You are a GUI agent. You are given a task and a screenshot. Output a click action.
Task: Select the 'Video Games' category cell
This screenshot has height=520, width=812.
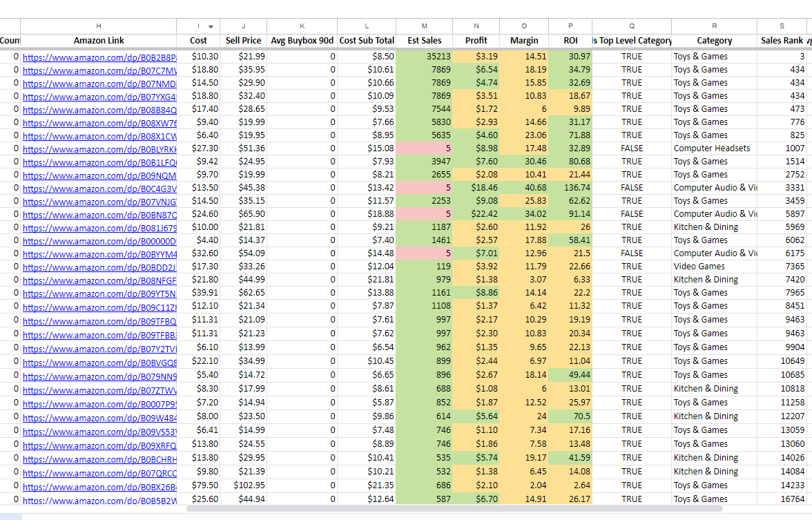tap(714, 267)
